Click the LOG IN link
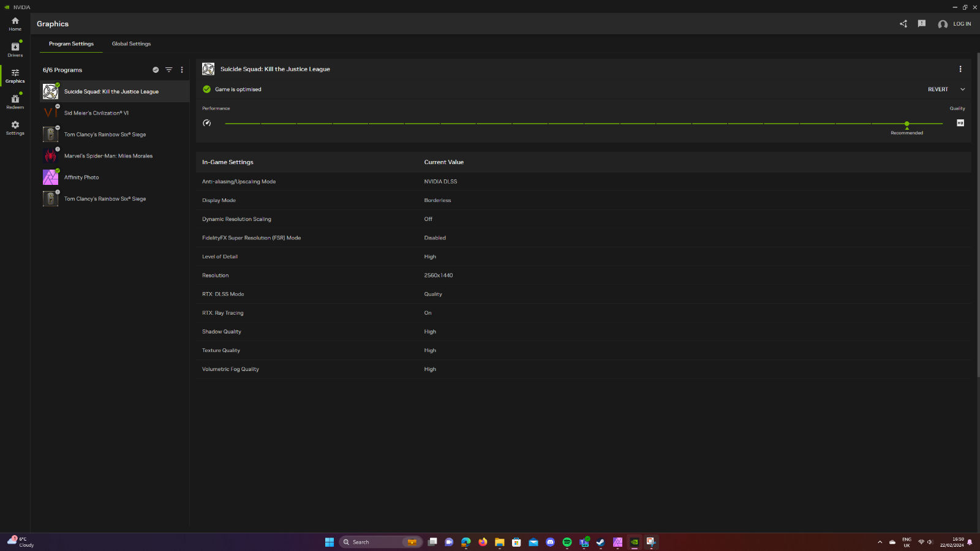The image size is (980, 551). point(962,24)
